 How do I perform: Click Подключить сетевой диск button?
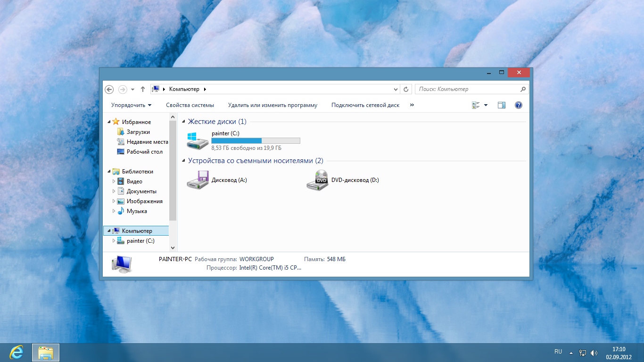(365, 105)
